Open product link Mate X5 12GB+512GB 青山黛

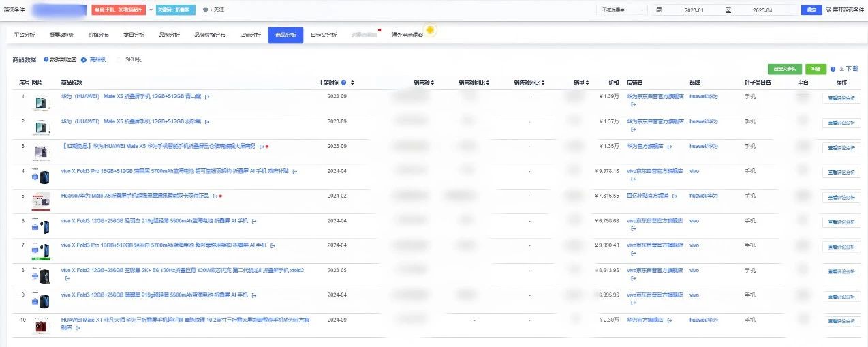(x=131, y=97)
